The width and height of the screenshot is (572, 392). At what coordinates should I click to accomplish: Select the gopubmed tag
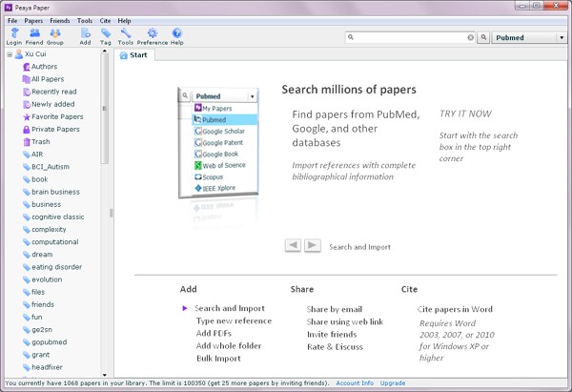click(50, 342)
